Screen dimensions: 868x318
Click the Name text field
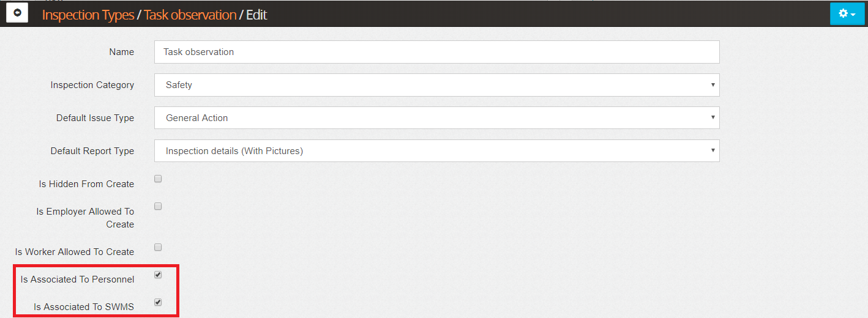(x=436, y=52)
